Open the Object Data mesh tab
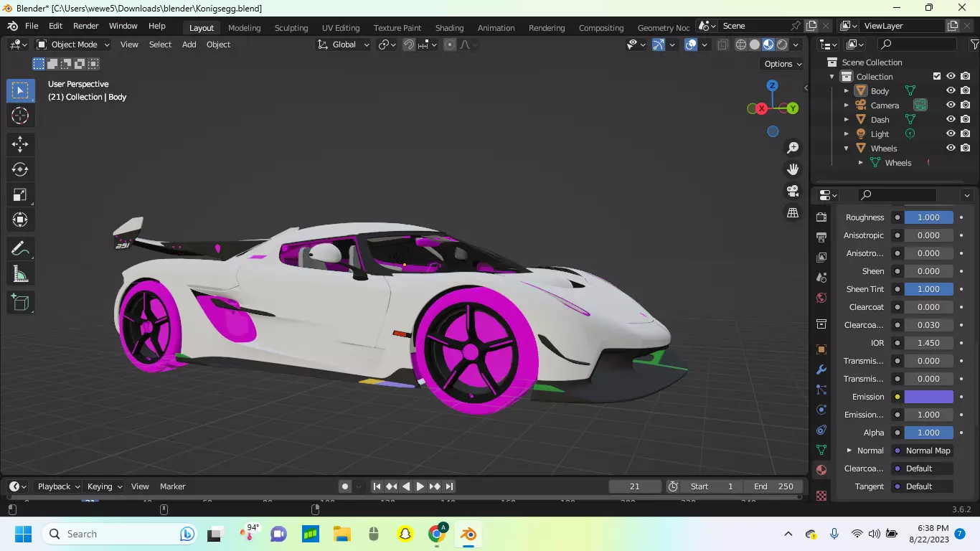Viewport: 980px width, 551px height. 821,450
